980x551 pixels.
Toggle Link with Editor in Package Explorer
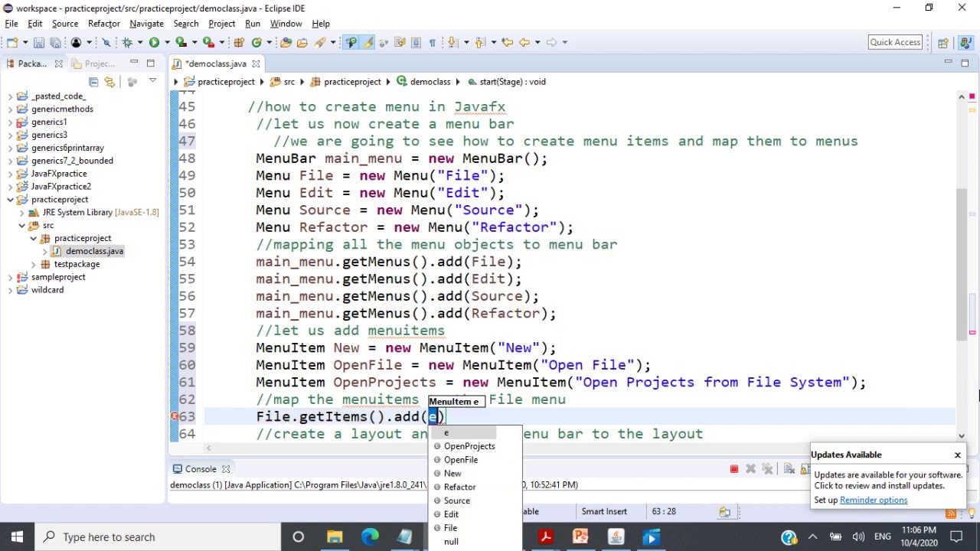pyautogui.click(x=110, y=82)
